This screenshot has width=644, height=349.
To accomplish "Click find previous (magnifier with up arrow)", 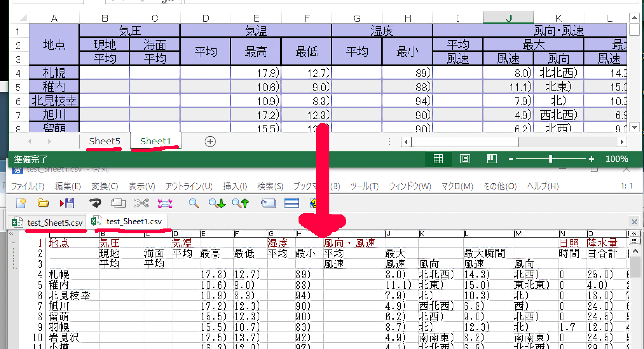I will point(240,203).
